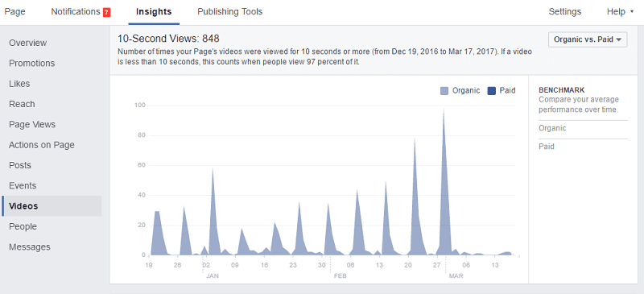Open the People insights section
Screen dimensions: 644x294
[23, 226]
